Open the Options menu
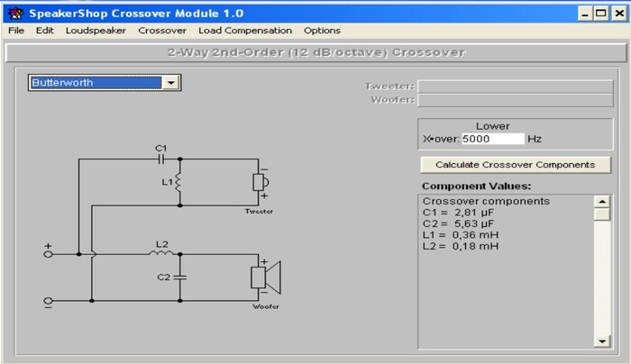 (322, 31)
